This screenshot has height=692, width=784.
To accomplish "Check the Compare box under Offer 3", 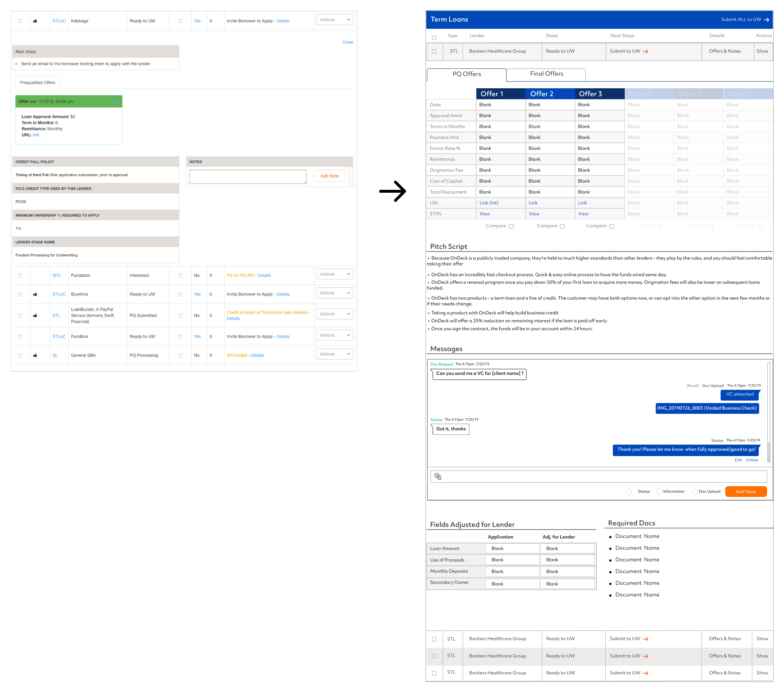I will (611, 226).
